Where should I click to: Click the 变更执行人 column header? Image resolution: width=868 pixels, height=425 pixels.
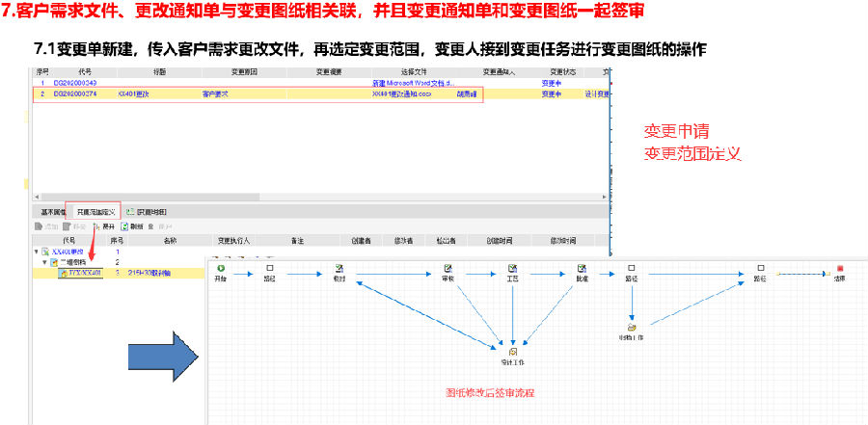[233, 241]
